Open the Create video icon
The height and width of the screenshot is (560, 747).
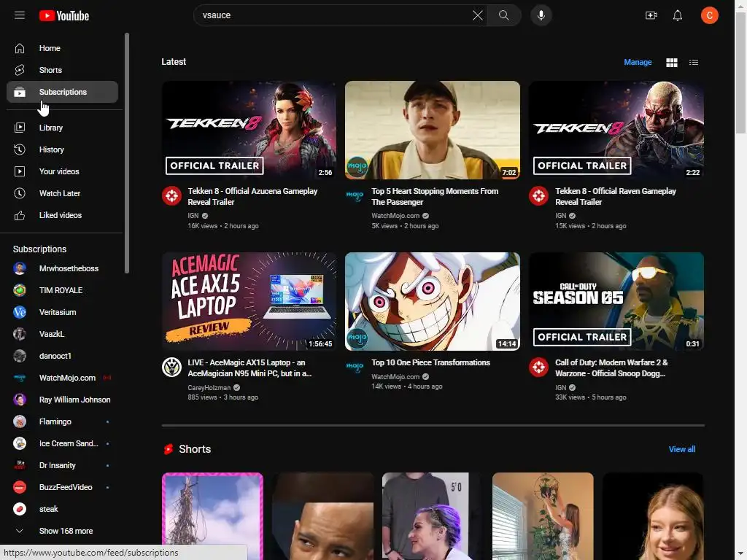tap(651, 15)
